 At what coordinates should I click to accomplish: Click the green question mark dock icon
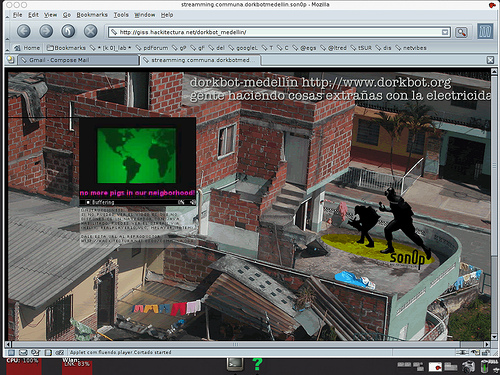[x=257, y=364]
